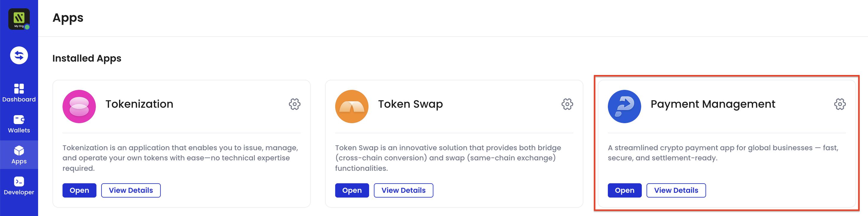868x216 pixels.
Task: Open the Wallets section from the sidebar
Action: point(19,124)
